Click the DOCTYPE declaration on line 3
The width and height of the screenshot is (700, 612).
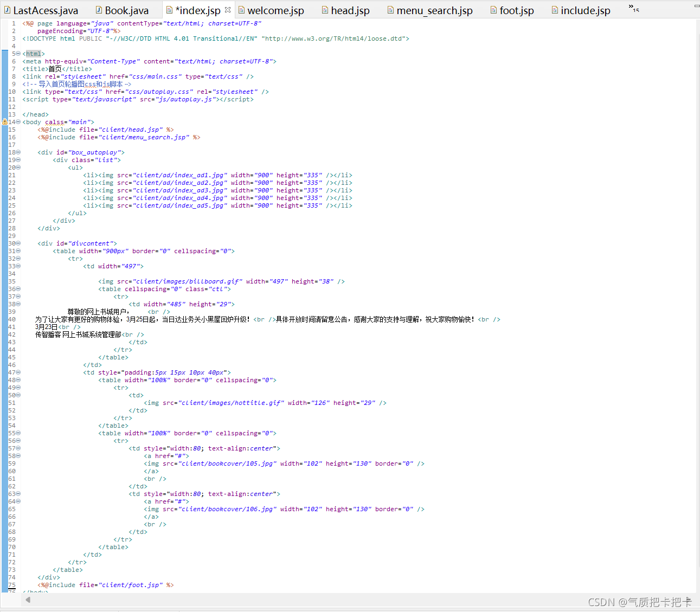pos(216,38)
